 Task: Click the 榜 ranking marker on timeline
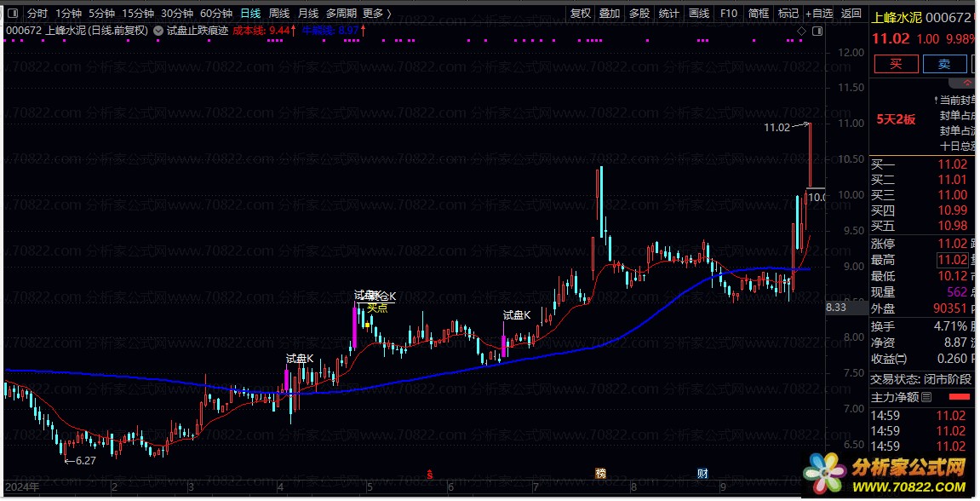601,473
